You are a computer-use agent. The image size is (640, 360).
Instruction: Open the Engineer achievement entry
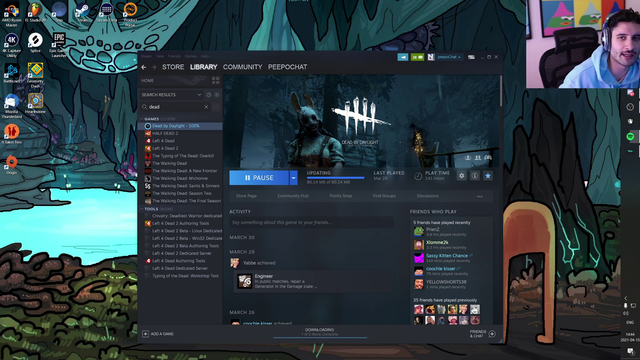(x=313, y=281)
